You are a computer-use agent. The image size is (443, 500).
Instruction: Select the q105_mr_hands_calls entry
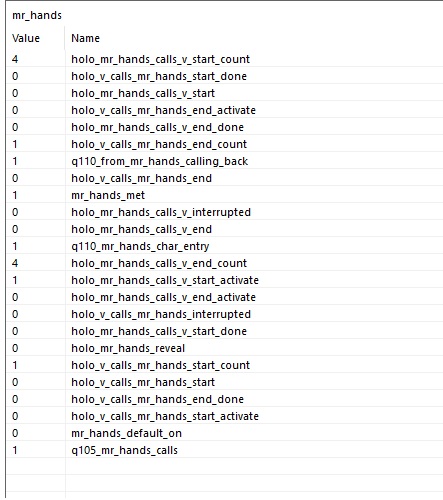pyautogui.click(x=124, y=450)
